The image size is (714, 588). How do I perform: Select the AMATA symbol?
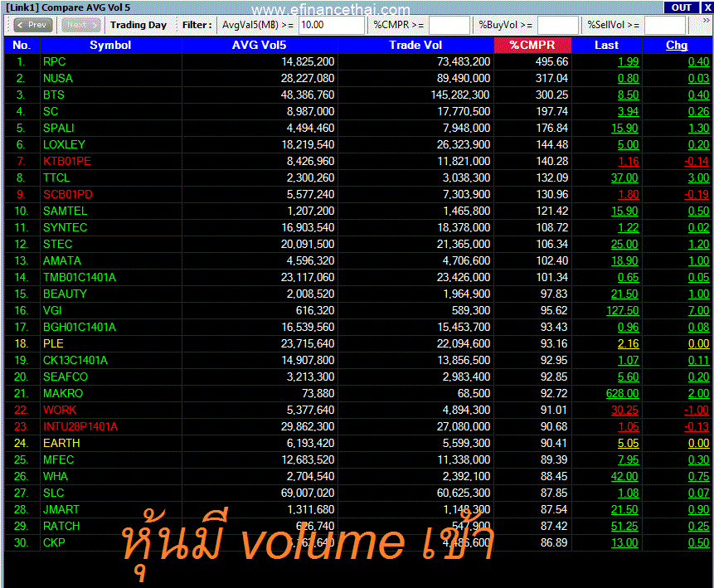62,260
